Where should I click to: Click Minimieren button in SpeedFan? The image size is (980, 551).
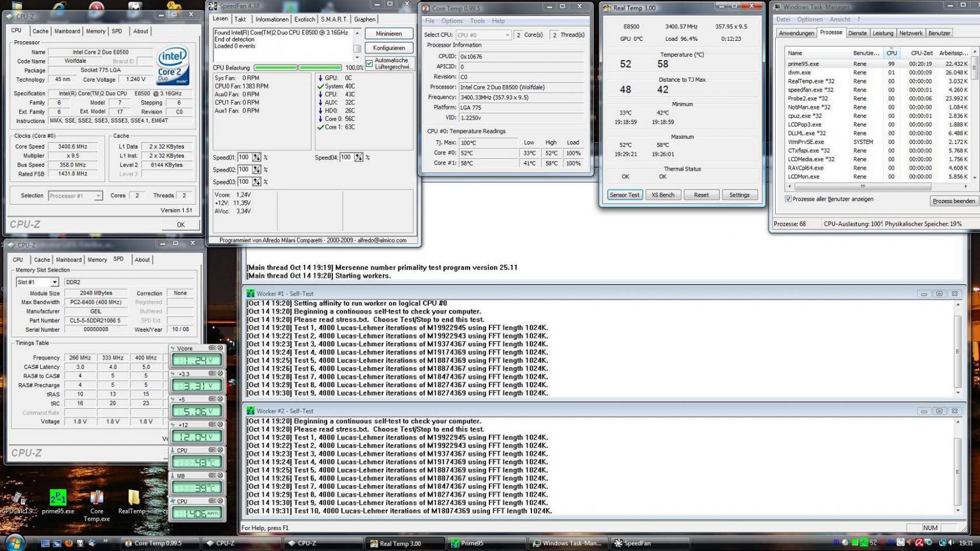pyautogui.click(x=389, y=34)
